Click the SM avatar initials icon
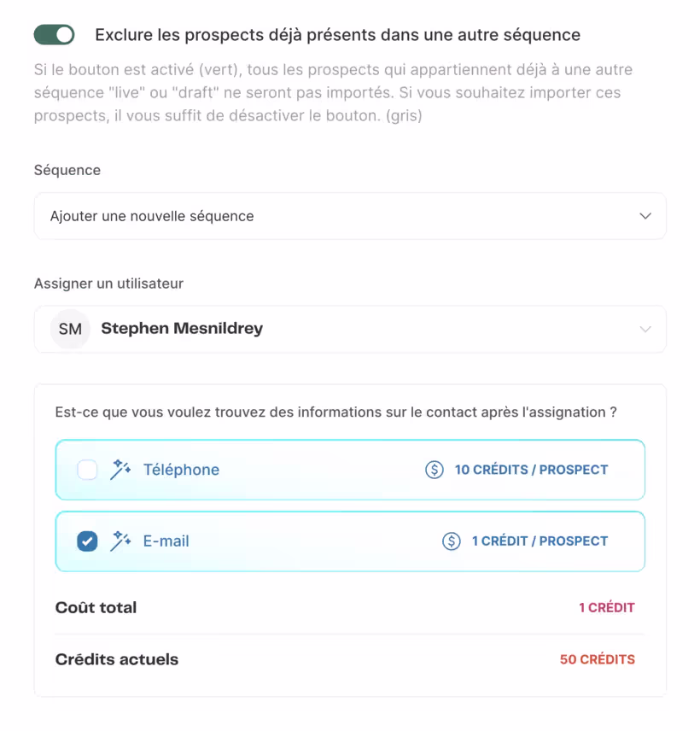The image size is (700, 731). click(x=70, y=329)
